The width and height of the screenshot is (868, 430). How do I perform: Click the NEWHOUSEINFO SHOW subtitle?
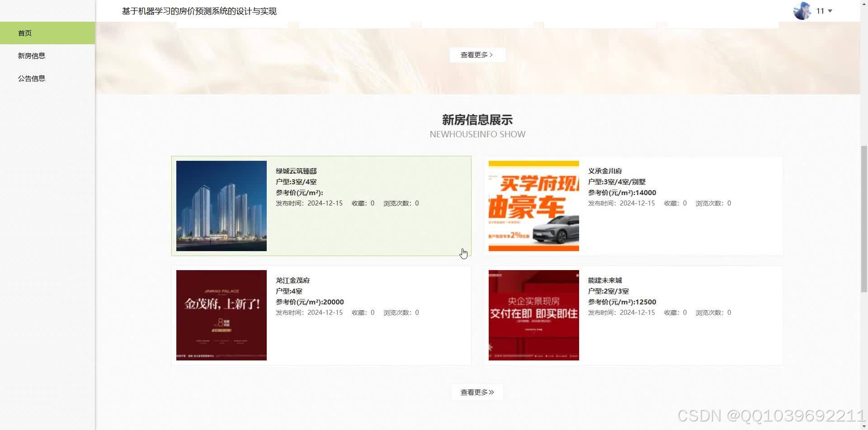pyautogui.click(x=477, y=134)
